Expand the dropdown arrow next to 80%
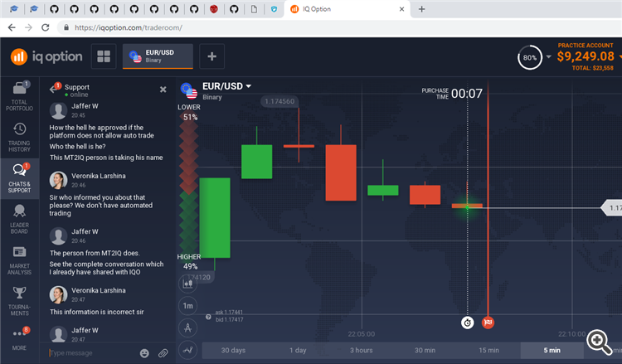Image resolution: width=622 pixels, height=364 pixels. pyautogui.click(x=549, y=56)
